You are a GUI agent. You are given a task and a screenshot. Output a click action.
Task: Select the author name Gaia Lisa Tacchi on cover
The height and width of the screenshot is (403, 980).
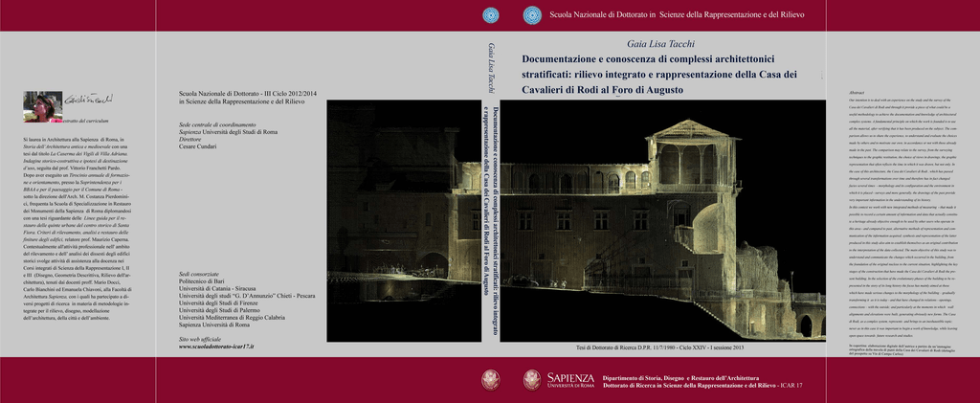662,44
